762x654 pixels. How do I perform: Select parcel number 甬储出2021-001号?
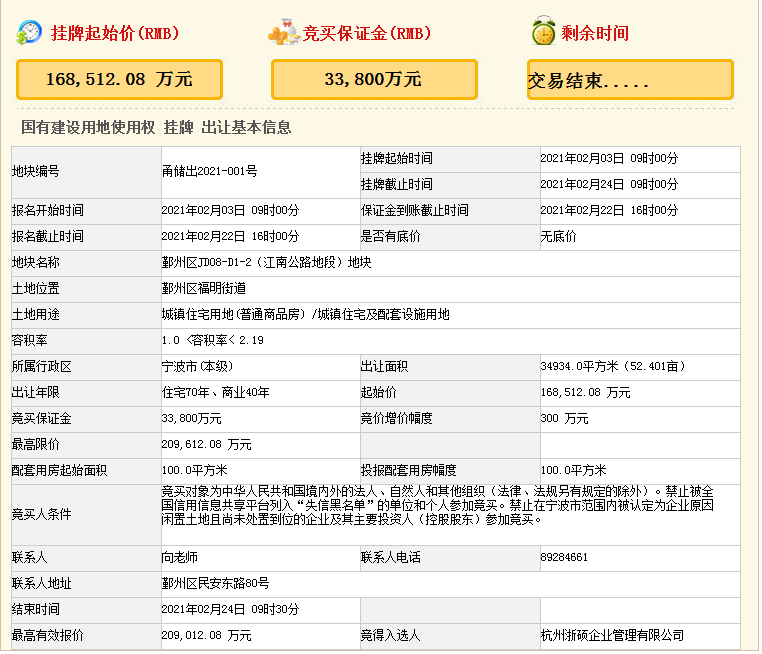[209, 171]
